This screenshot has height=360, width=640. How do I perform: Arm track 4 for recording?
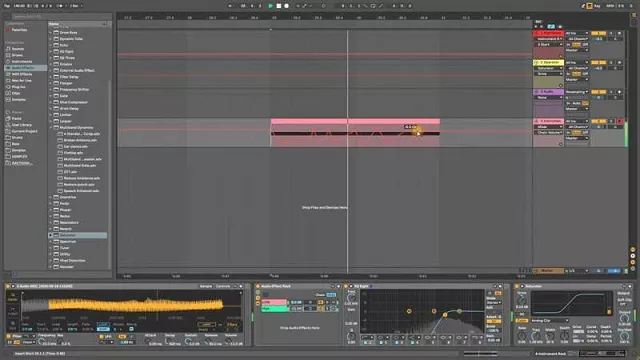pyautogui.click(x=620, y=121)
